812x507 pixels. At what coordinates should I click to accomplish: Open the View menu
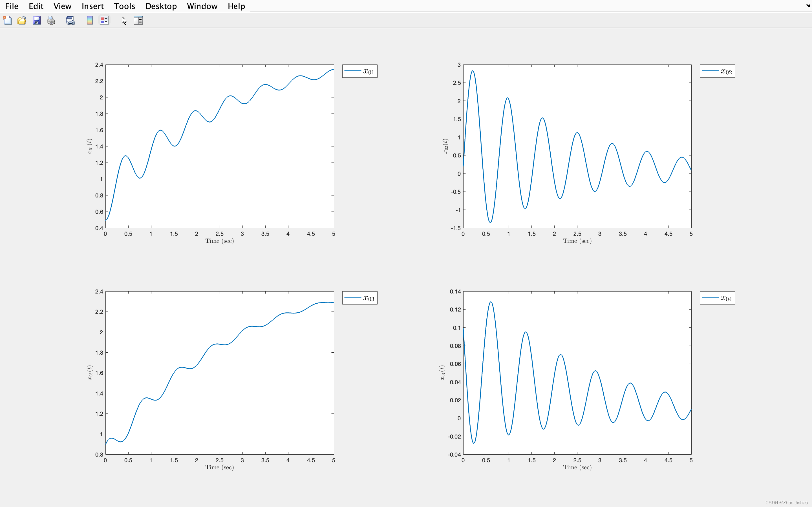point(62,6)
